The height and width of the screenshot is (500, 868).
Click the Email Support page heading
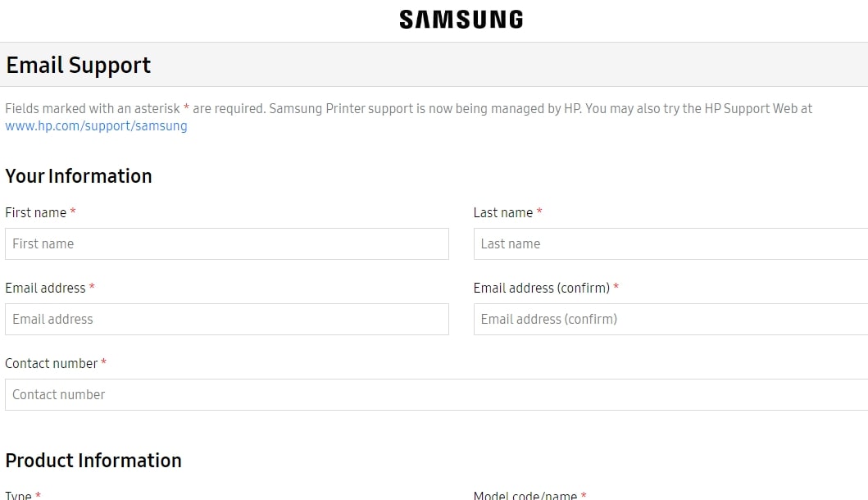click(78, 66)
